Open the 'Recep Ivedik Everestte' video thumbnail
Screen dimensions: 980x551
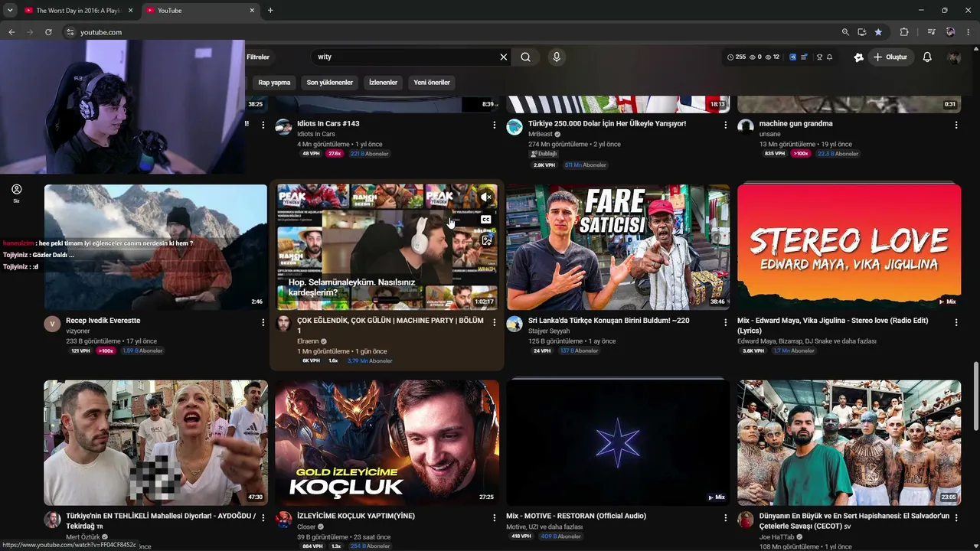point(156,247)
